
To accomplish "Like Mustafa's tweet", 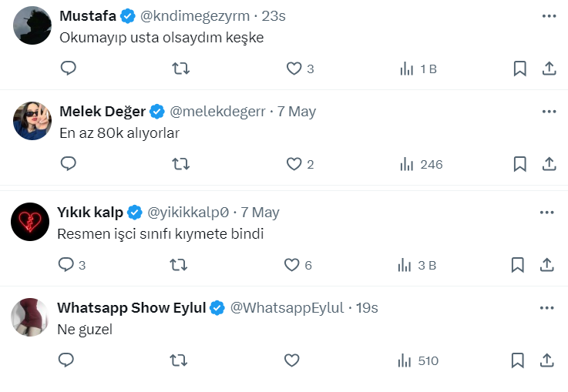I will [x=294, y=69].
